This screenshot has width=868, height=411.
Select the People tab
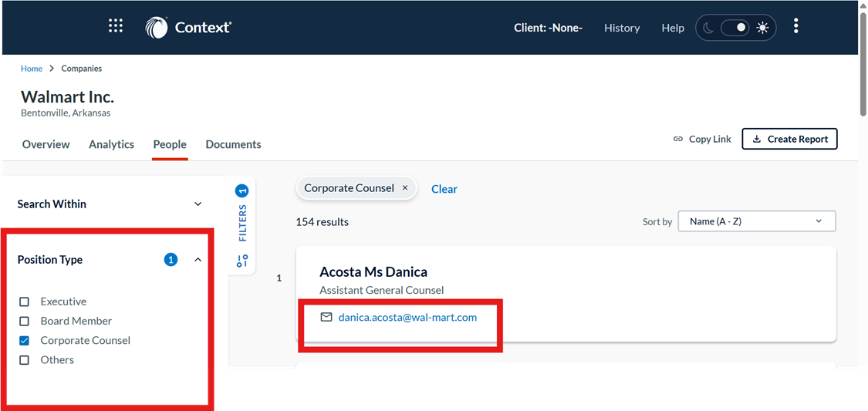coord(170,144)
